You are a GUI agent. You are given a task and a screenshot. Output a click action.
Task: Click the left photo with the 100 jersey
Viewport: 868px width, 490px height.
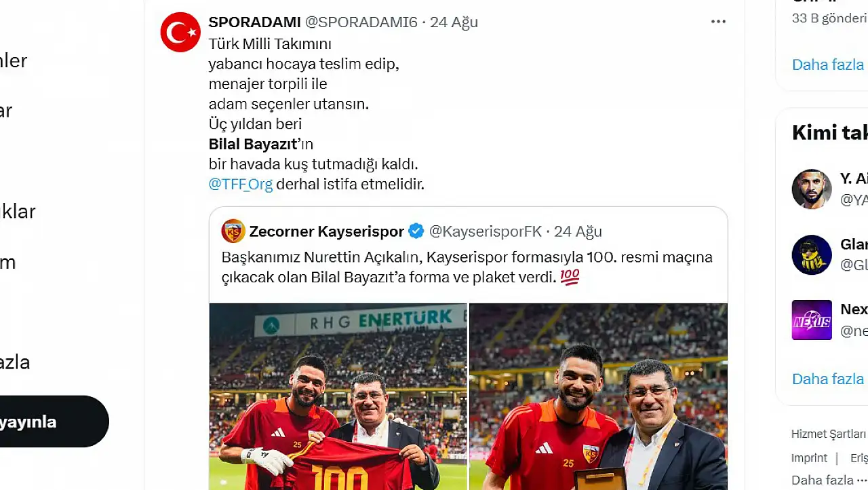338,396
